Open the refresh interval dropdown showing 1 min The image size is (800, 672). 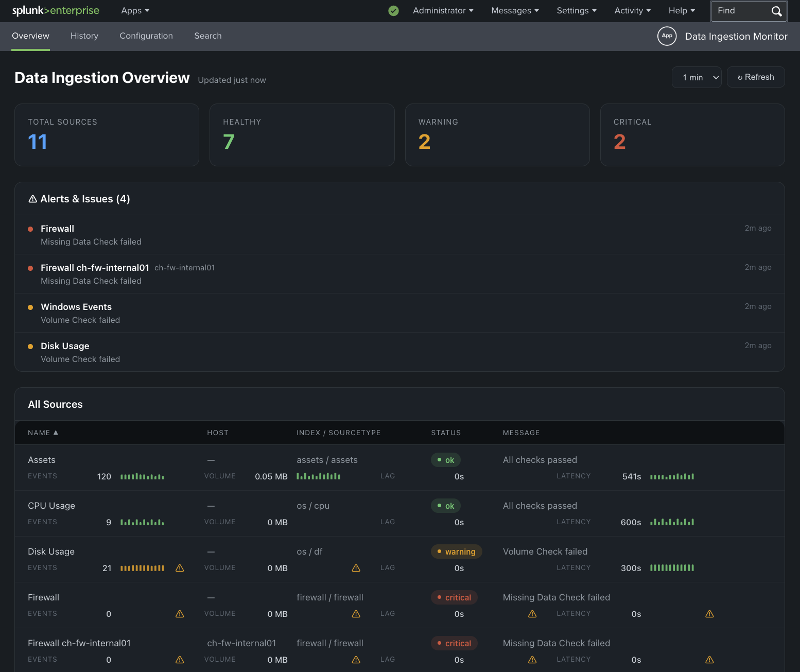[x=697, y=77]
